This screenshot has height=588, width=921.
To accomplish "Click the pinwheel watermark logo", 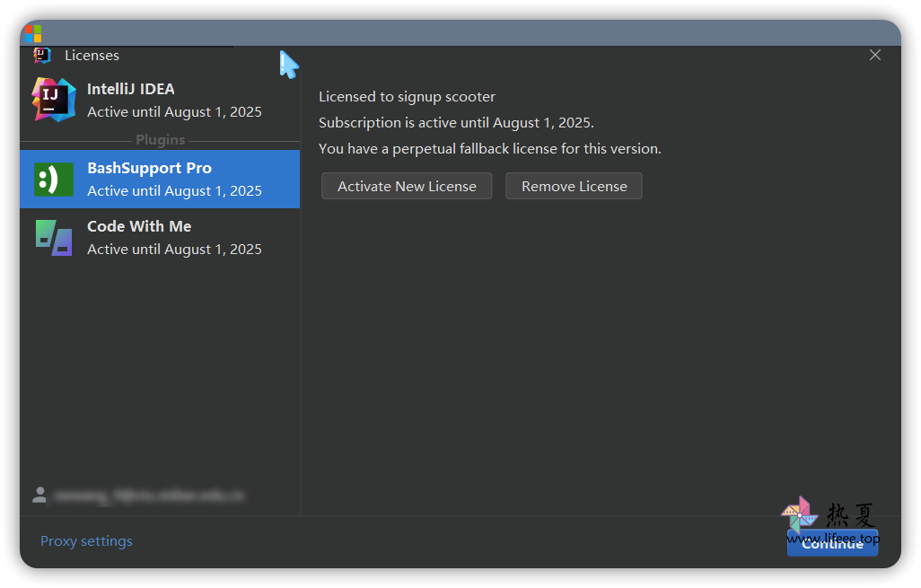I will [798, 514].
